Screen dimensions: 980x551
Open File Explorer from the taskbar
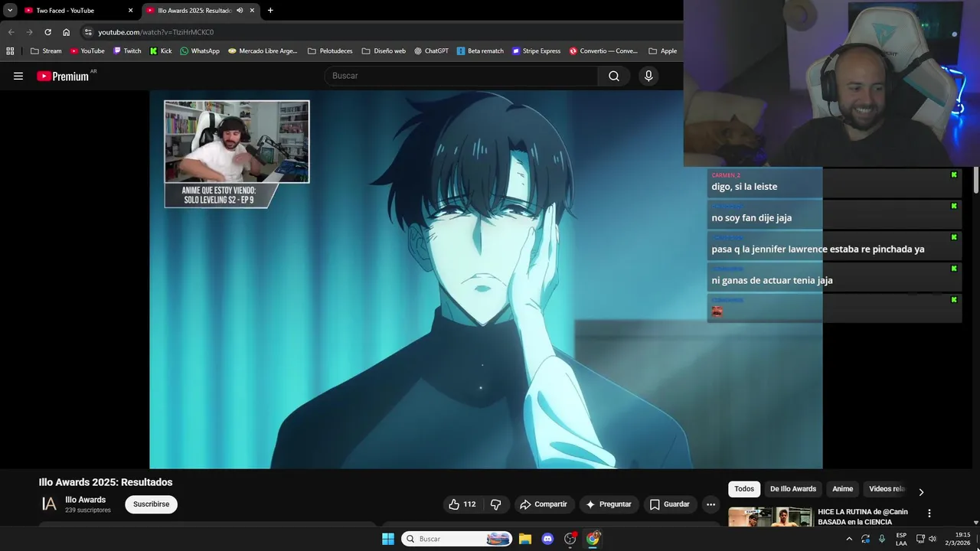525,539
